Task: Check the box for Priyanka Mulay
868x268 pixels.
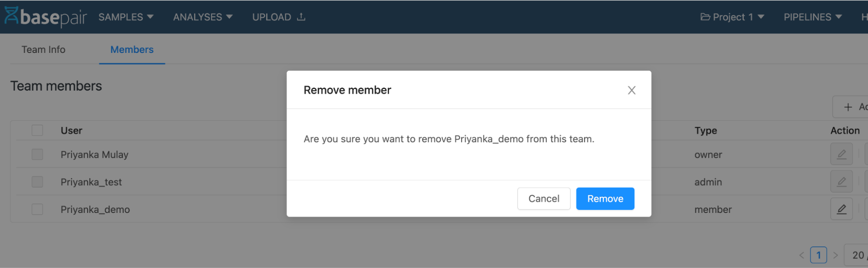Action: (37, 154)
